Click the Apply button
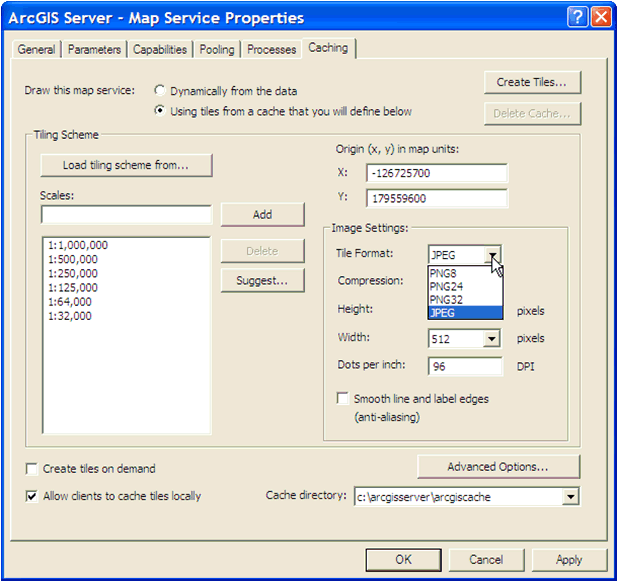 coord(569,560)
